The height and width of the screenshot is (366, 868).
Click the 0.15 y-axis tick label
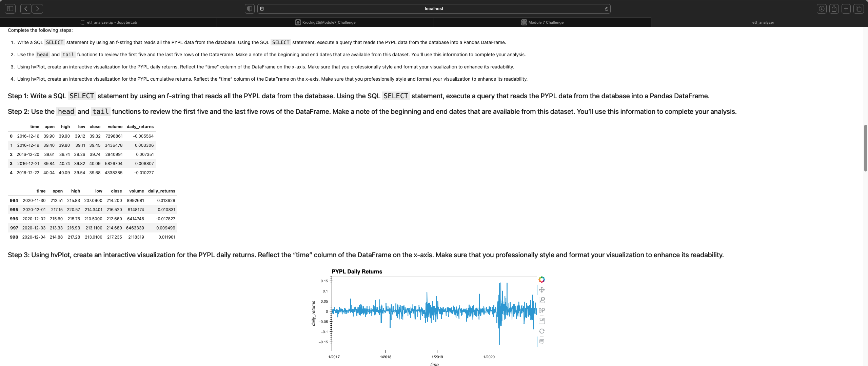(x=324, y=281)
